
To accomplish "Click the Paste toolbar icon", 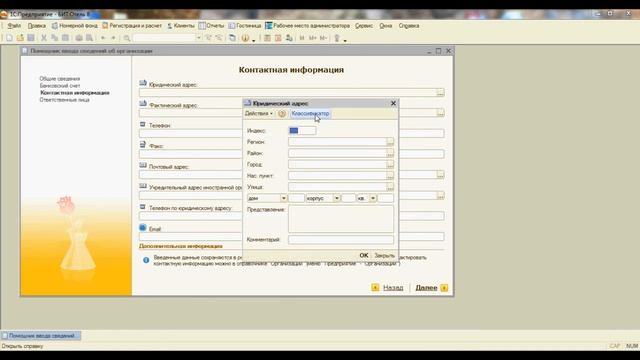I will (65, 38).
